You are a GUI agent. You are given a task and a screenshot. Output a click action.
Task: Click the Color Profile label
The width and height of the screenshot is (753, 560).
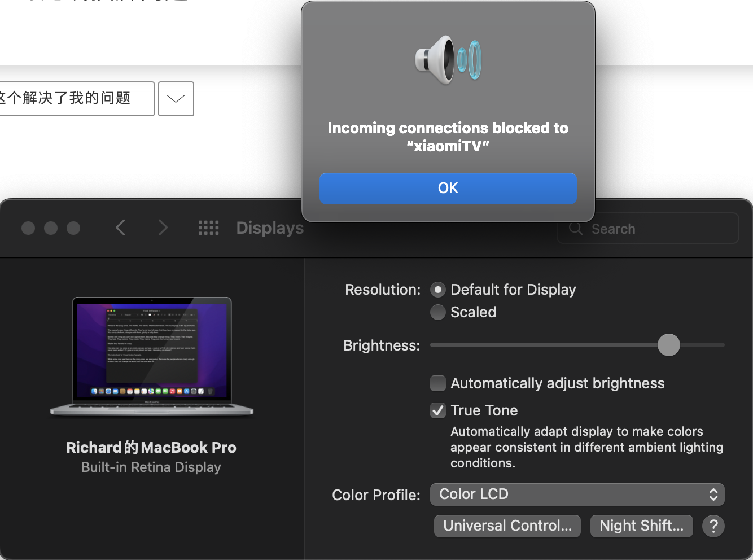[376, 495]
